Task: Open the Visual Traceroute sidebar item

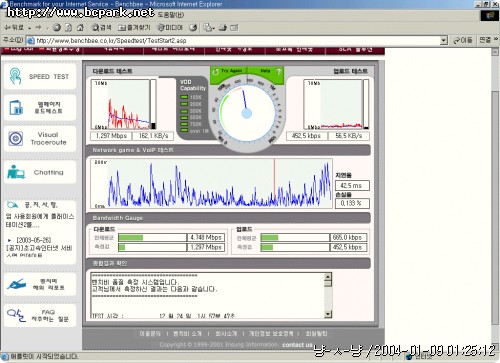Action: tap(40, 138)
